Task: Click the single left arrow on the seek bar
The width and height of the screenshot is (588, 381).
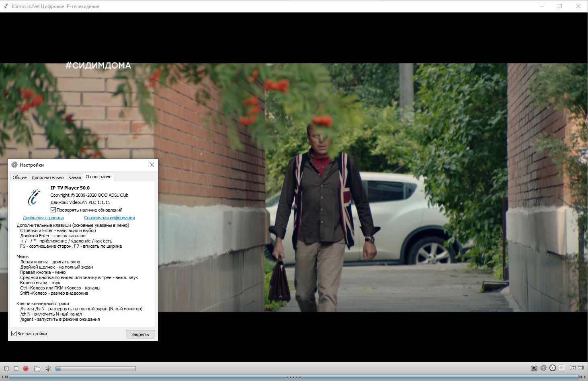Action: tap(2, 377)
